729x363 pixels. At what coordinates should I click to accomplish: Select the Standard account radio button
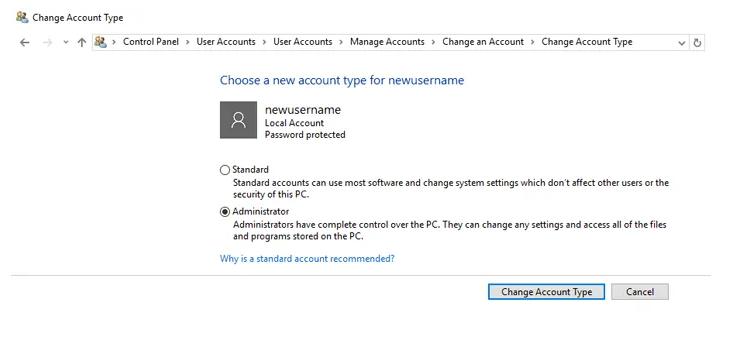(x=225, y=170)
